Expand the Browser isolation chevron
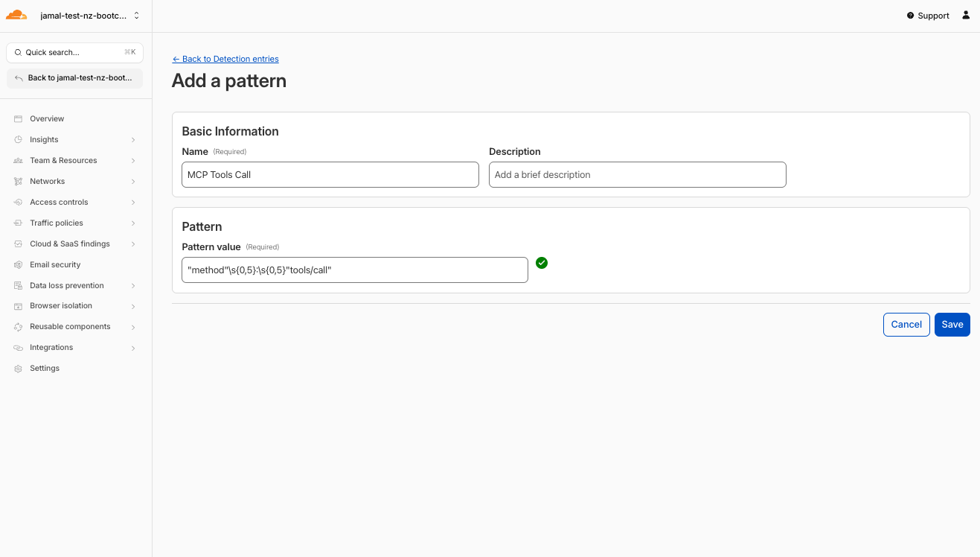This screenshot has width=980, height=557. pyautogui.click(x=133, y=306)
